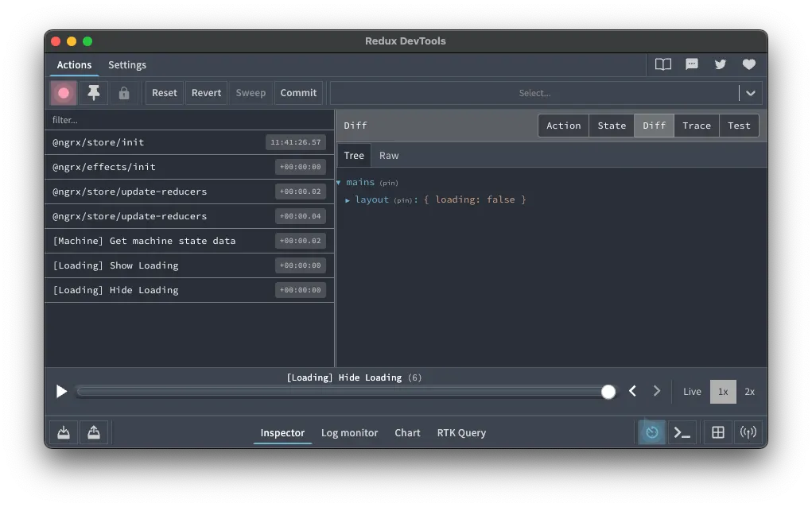
Task: Switch to Inspector monitor
Action: pos(282,433)
